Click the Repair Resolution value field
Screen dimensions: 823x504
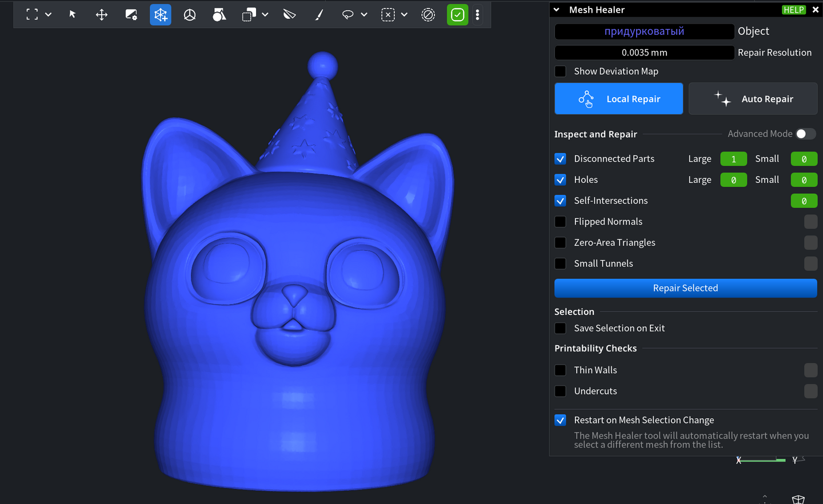coord(644,53)
